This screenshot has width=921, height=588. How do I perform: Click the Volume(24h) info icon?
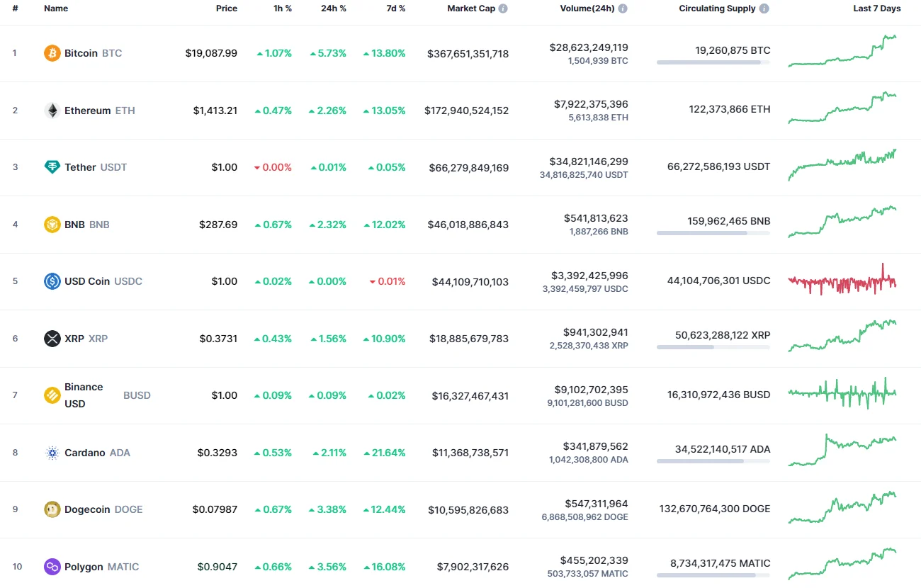pyautogui.click(x=622, y=9)
